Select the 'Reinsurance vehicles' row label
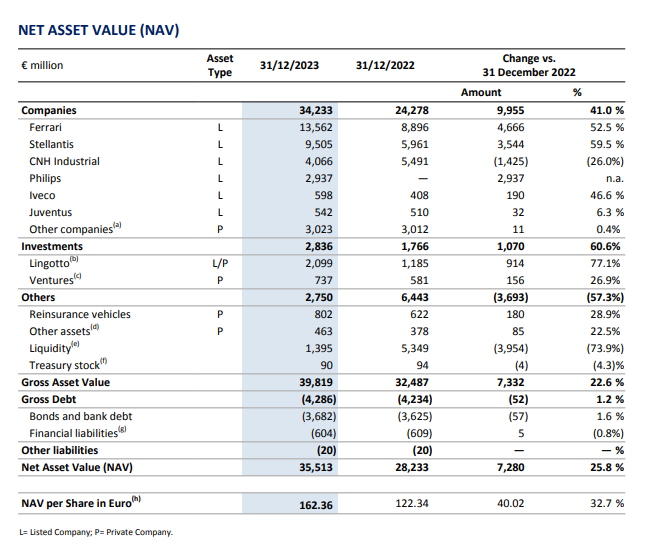Image resolution: width=660 pixels, height=546 pixels. click(x=80, y=314)
